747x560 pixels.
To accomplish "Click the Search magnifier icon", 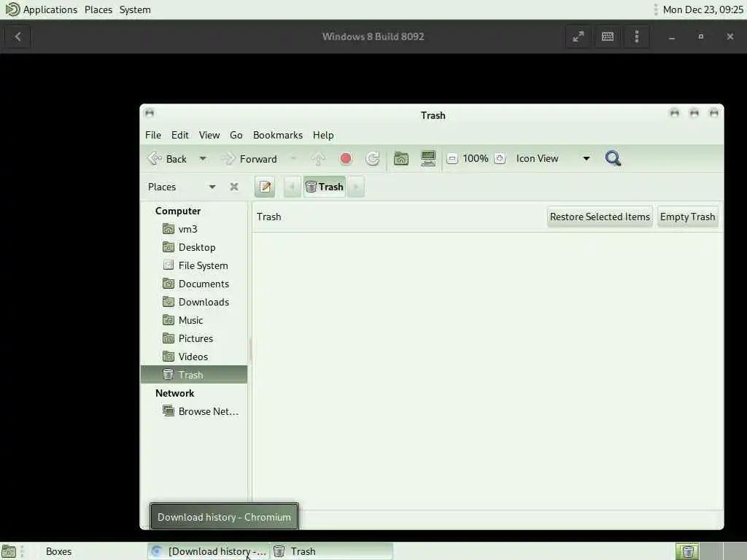I will 613,158.
